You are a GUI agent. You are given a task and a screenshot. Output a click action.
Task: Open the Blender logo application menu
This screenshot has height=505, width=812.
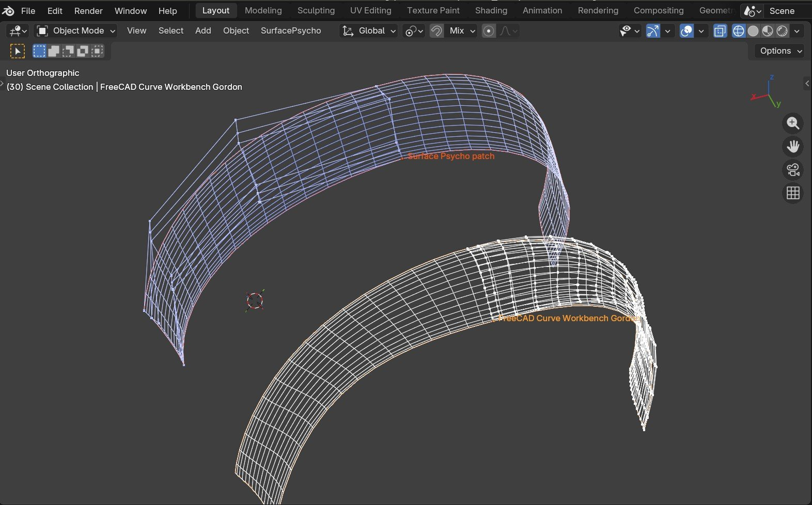click(8, 11)
